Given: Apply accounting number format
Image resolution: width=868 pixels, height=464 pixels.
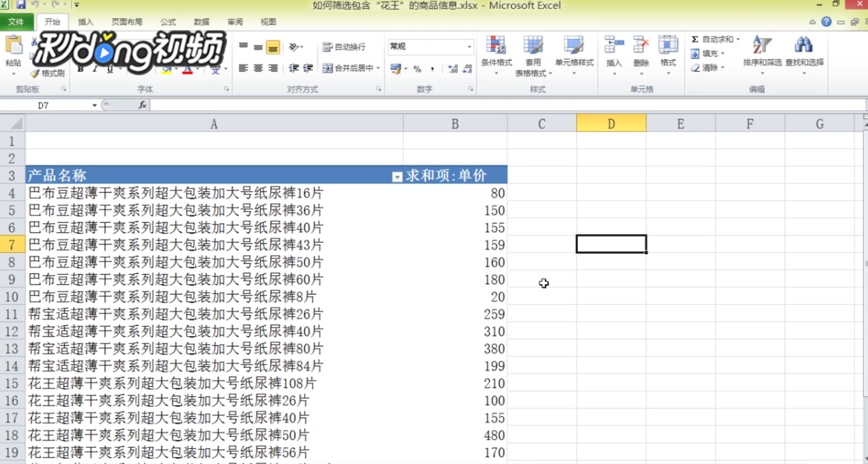Looking at the screenshot, I should point(395,69).
